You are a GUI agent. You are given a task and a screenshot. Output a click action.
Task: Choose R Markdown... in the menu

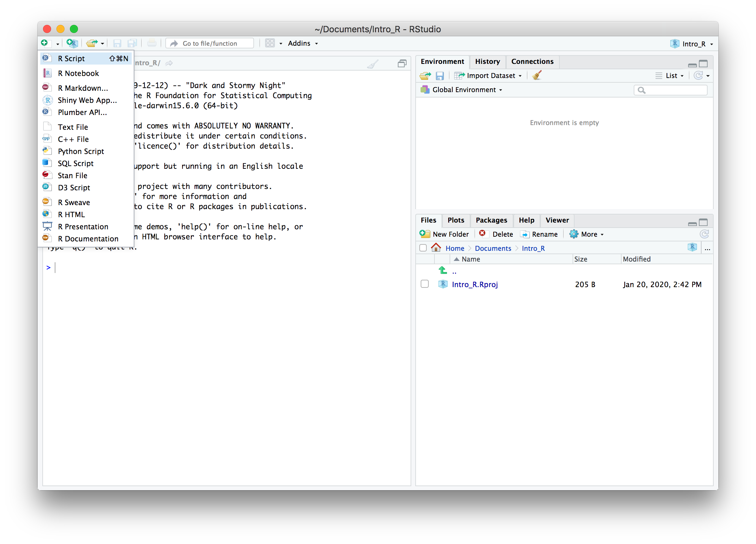click(86, 88)
